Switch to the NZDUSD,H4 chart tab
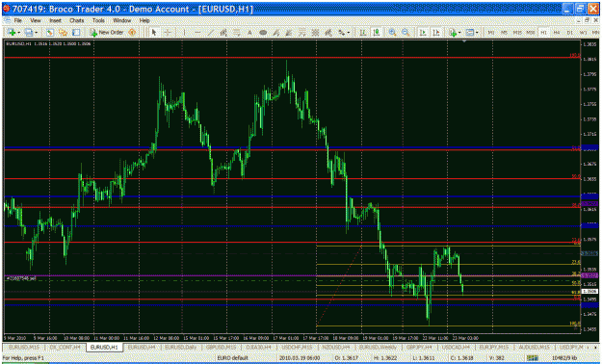Screen dimensions: 602x364 point(335,347)
